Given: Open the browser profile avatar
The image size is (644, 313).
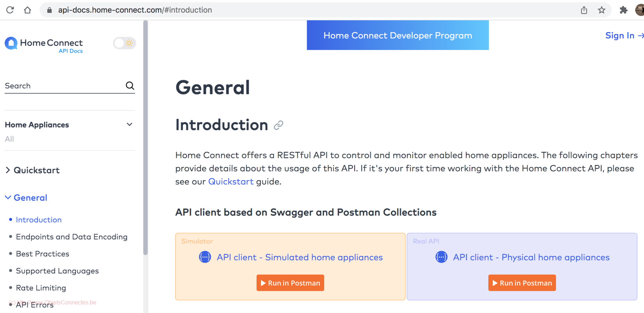Looking at the screenshot, I should pyautogui.click(x=640, y=10).
